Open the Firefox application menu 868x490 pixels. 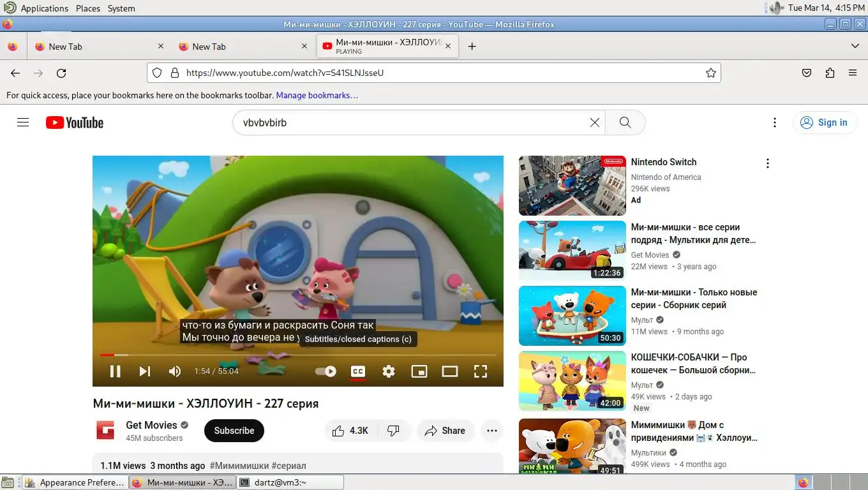point(853,73)
